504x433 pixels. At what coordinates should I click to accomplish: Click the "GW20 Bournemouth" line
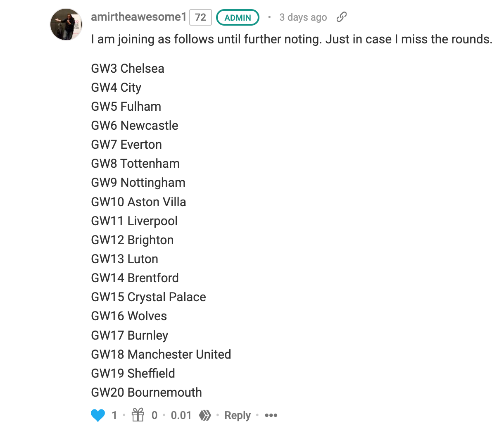147,393
